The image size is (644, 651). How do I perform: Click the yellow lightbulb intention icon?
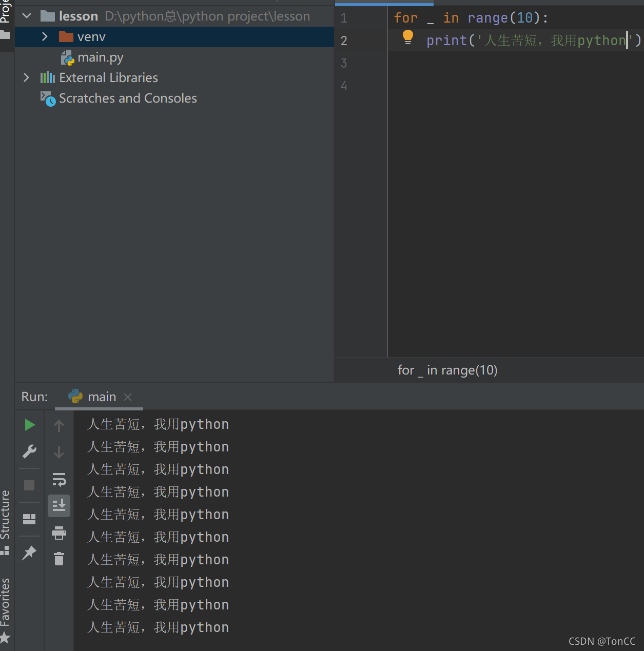[408, 37]
